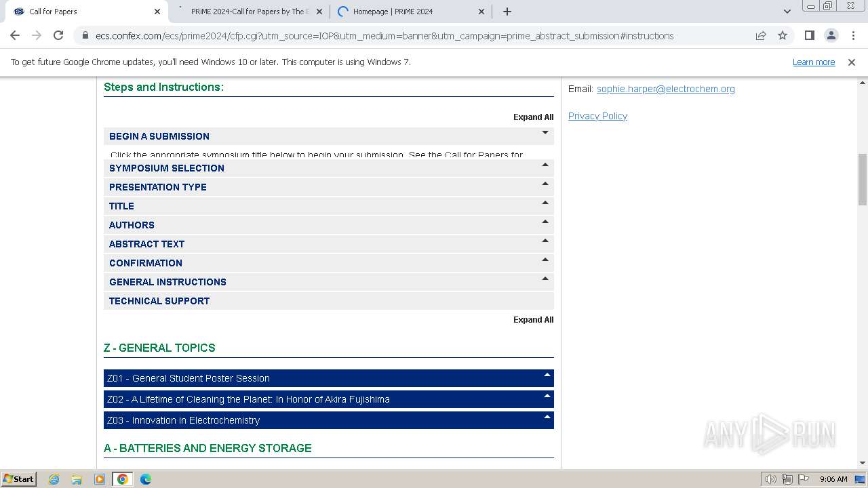Expand the Title section

329,206
